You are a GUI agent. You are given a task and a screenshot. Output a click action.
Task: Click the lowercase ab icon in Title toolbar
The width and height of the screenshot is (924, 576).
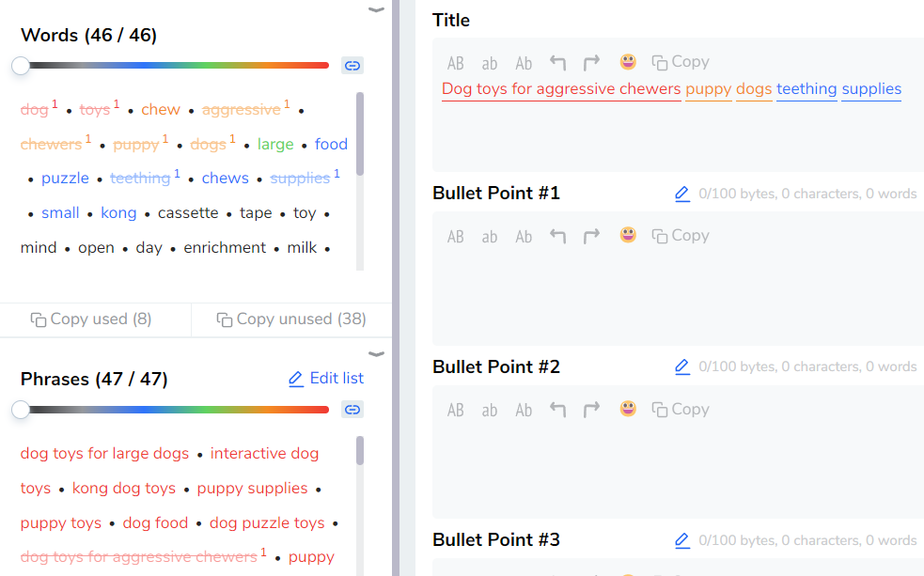pos(490,63)
